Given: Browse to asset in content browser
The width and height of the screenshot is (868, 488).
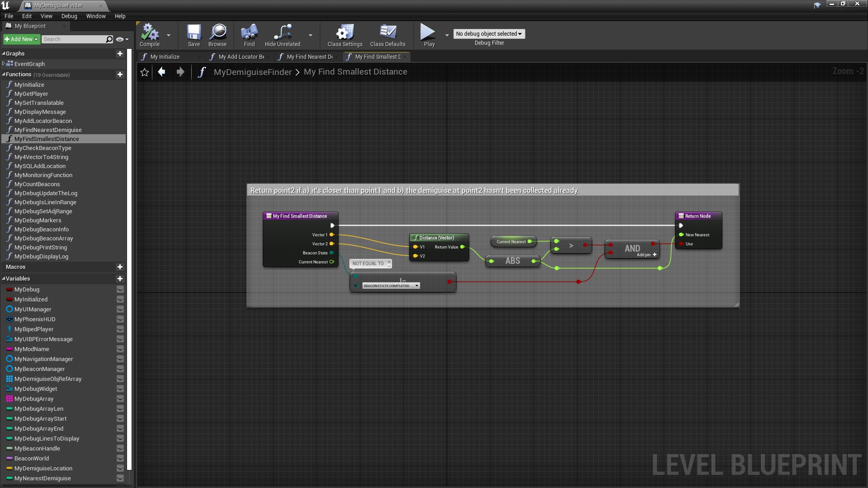Looking at the screenshot, I should coord(217,35).
